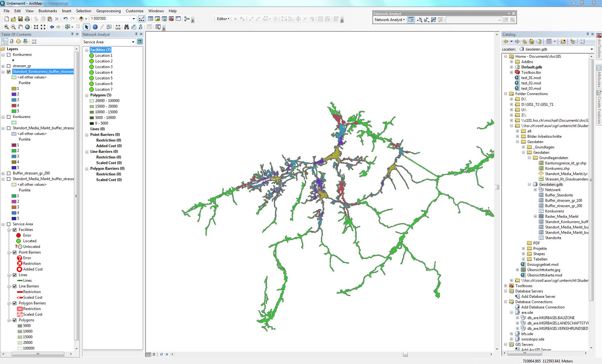Viewport: 602px width, 364px height.
Task: Open the Geoprocessing menu
Action: point(108,11)
